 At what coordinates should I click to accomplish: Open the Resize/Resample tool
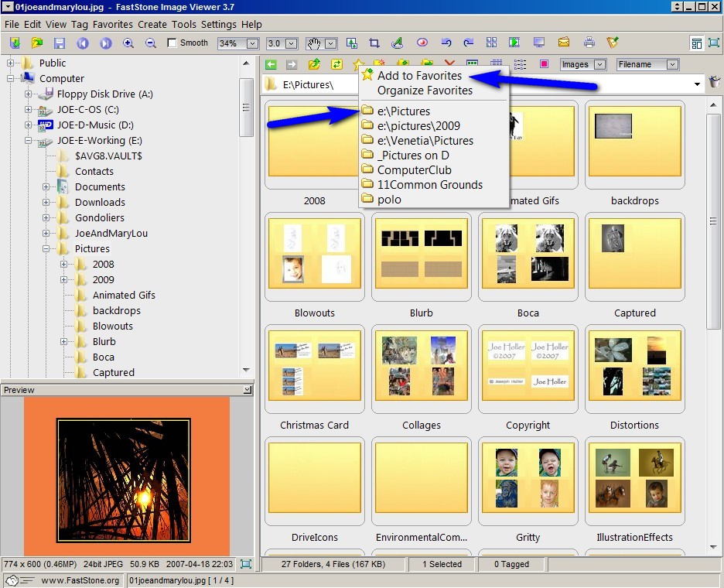click(x=352, y=43)
